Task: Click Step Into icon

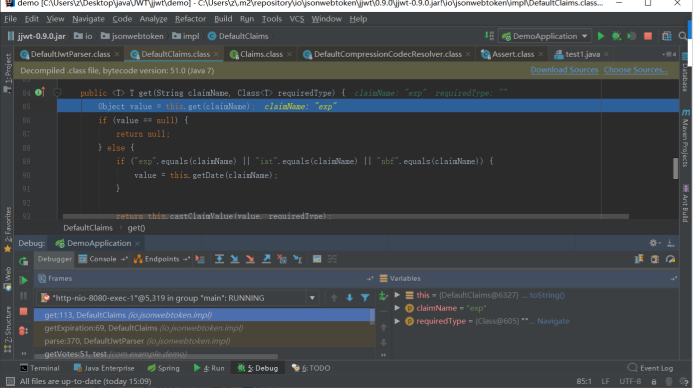Action: [x=235, y=259]
